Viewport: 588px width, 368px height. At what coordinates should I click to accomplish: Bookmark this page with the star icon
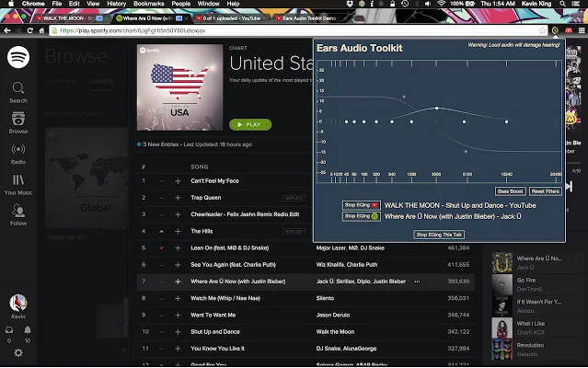point(542,30)
